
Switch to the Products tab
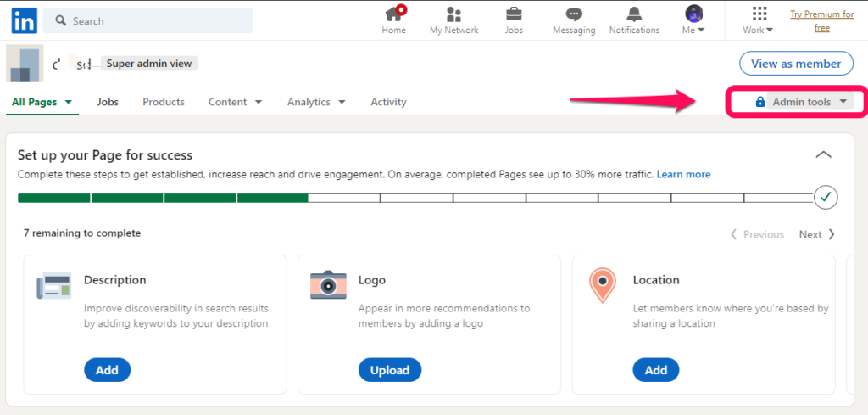point(164,102)
